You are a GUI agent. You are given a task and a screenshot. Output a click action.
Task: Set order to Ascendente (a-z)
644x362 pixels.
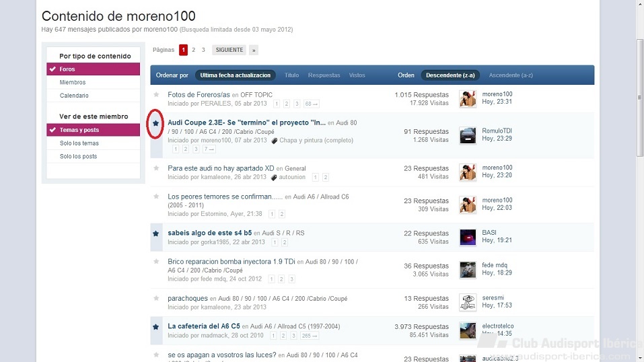[511, 75]
